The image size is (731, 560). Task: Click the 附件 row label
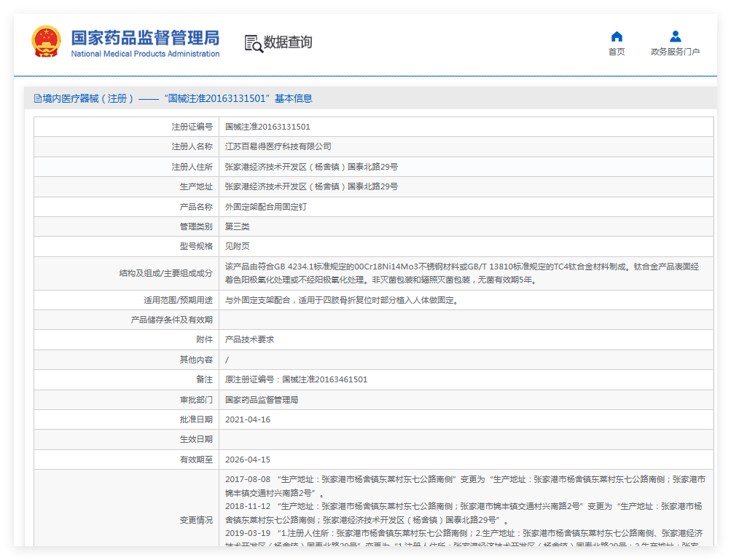(204, 339)
